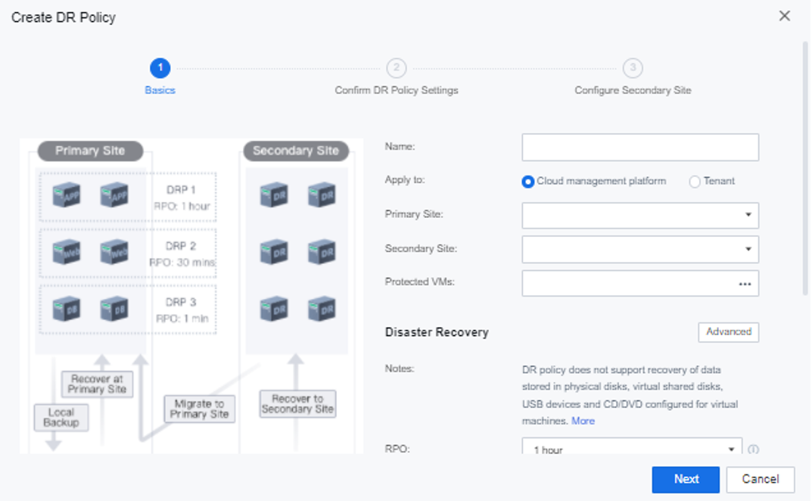The height and width of the screenshot is (504, 812).
Task: Click the Next button
Action: tap(685, 479)
